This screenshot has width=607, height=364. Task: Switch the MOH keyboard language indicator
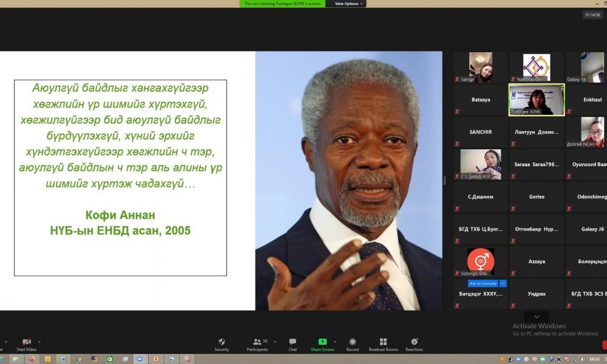(x=594, y=359)
